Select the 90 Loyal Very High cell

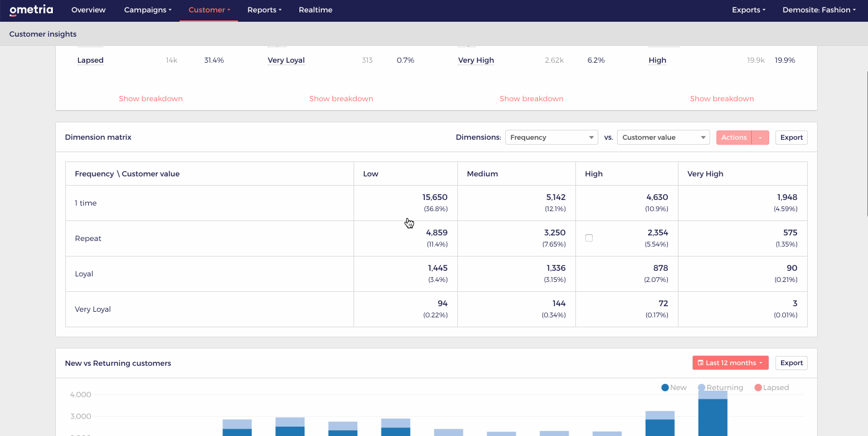pyautogui.click(x=742, y=274)
